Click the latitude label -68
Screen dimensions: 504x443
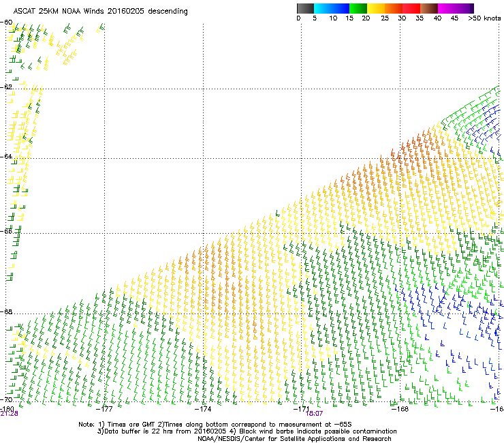point(6,311)
